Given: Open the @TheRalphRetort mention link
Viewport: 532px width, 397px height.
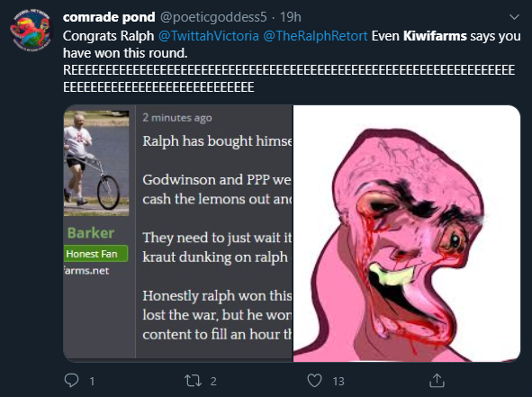Looking at the screenshot, I should pos(315,36).
